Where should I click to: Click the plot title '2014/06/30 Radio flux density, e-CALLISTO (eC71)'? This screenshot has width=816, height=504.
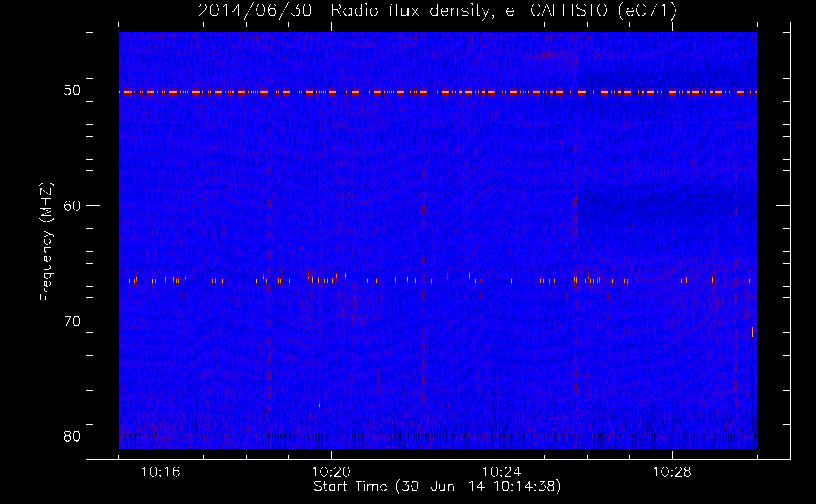(437, 10)
